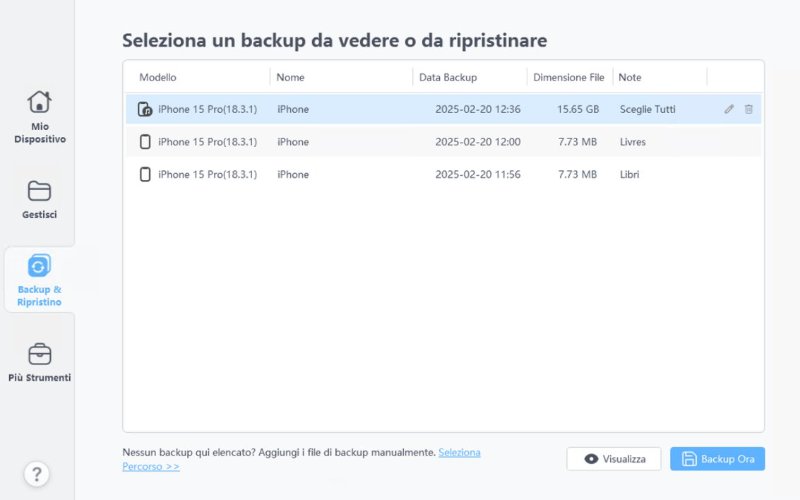The height and width of the screenshot is (500, 800).
Task: Click the Visualizza eye button
Action: tap(614, 459)
